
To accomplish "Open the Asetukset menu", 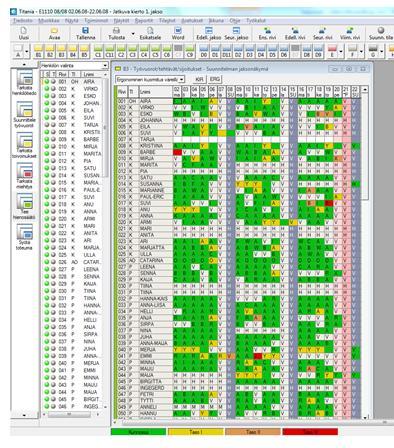I will (192, 21).
